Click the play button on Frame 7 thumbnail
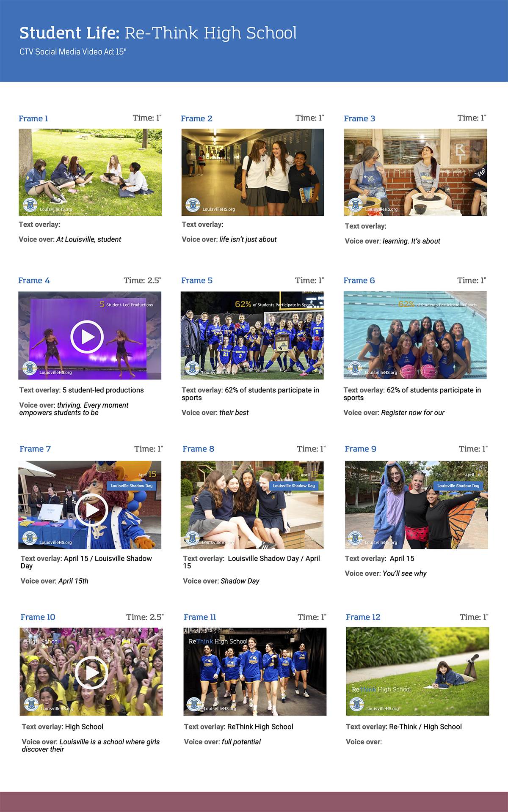Image resolution: width=508 pixels, height=812 pixels. click(x=91, y=510)
